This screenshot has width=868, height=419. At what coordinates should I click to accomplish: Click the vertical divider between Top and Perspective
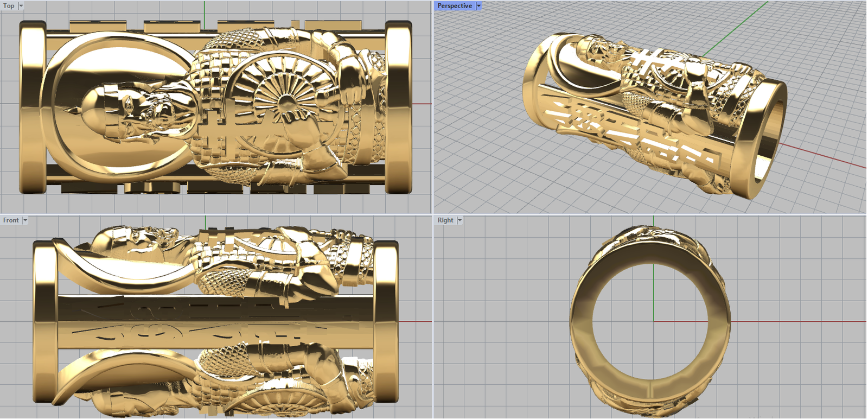(432, 109)
